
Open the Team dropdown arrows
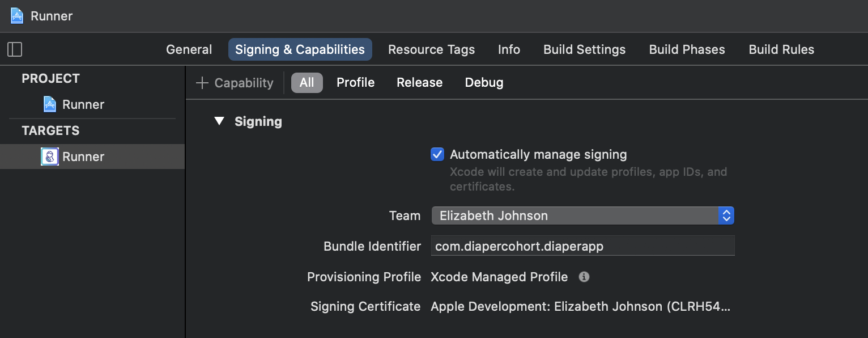pyautogui.click(x=726, y=216)
